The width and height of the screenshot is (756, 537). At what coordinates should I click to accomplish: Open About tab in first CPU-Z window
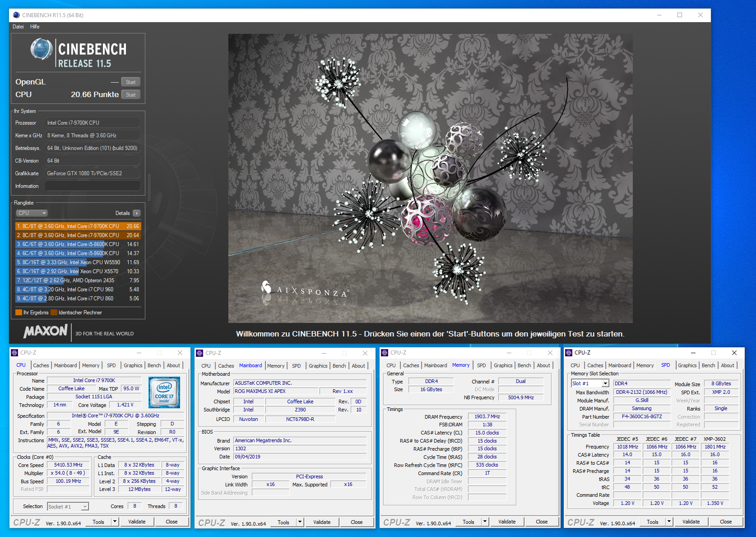[x=173, y=365]
